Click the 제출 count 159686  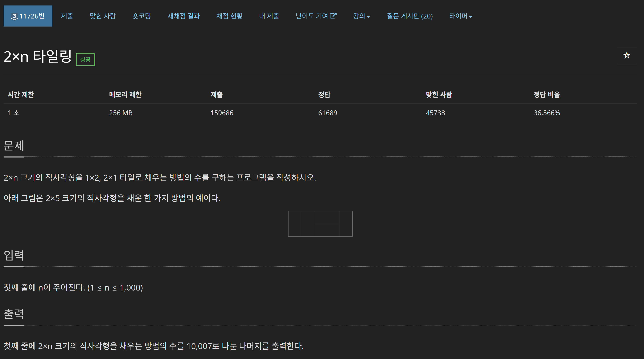pos(222,113)
